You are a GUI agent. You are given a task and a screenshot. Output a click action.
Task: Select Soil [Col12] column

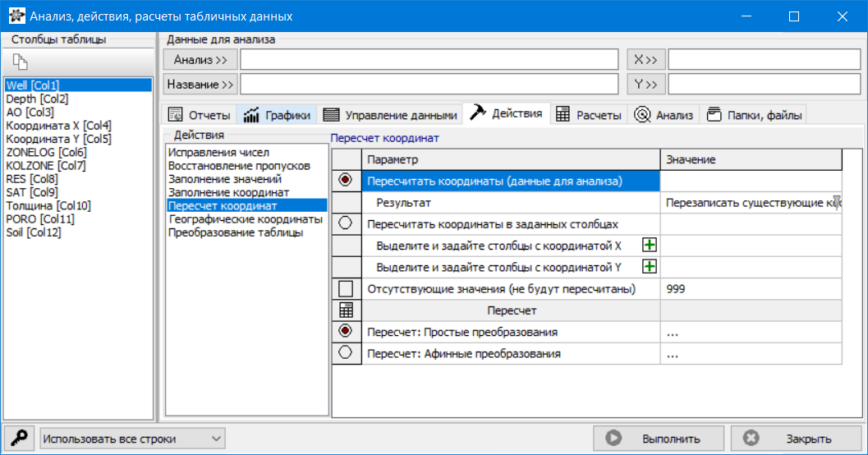pos(34,232)
